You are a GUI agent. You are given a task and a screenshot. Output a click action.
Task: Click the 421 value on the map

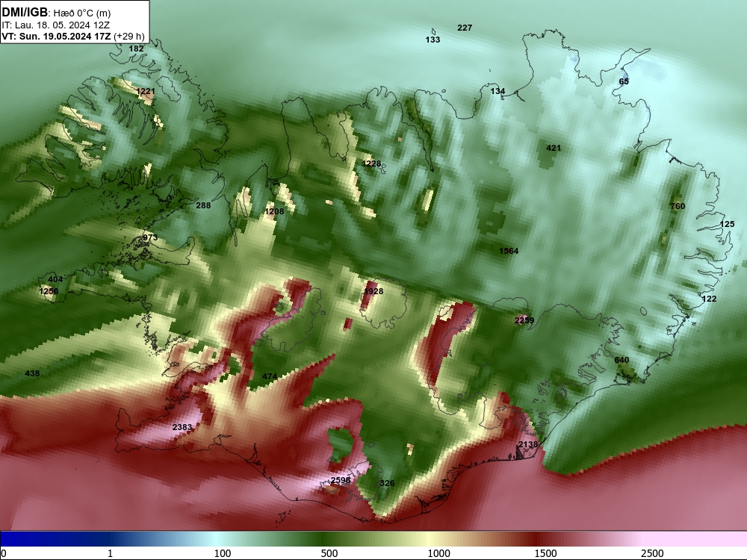[553, 148]
